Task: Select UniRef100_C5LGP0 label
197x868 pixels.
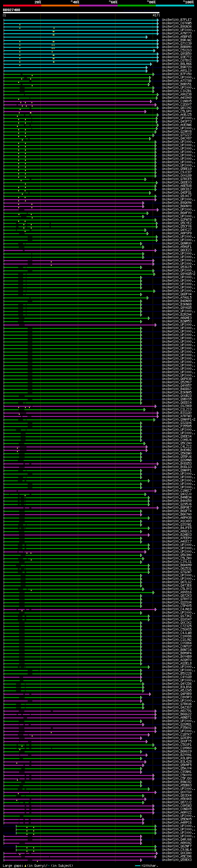Action: click(x=177, y=111)
